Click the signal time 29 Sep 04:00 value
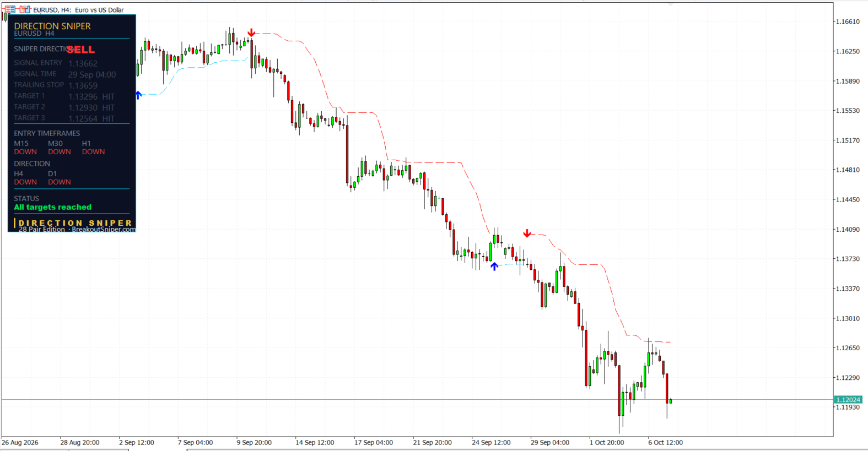The image size is (868, 451). pyautogui.click(x=92, y=75)
